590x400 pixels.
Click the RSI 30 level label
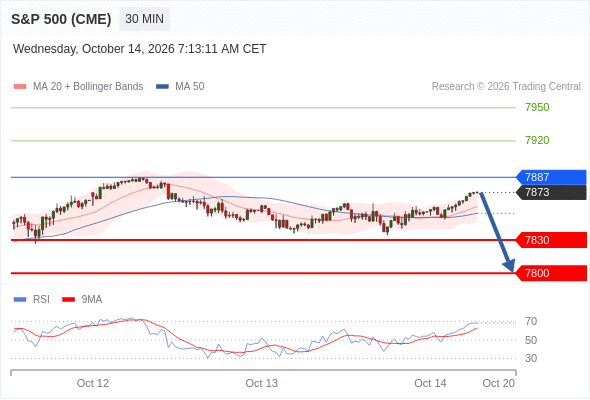point(531,358)
